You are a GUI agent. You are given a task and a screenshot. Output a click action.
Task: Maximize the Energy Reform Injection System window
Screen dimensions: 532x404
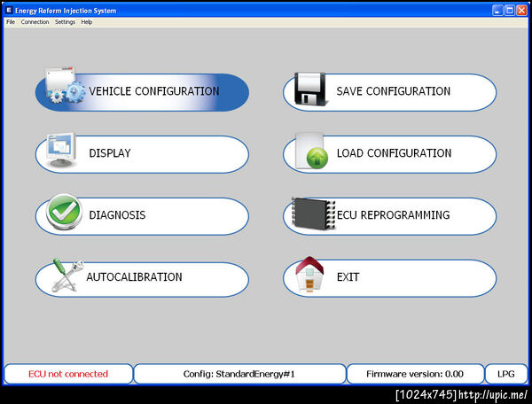[x=510, y=11]
